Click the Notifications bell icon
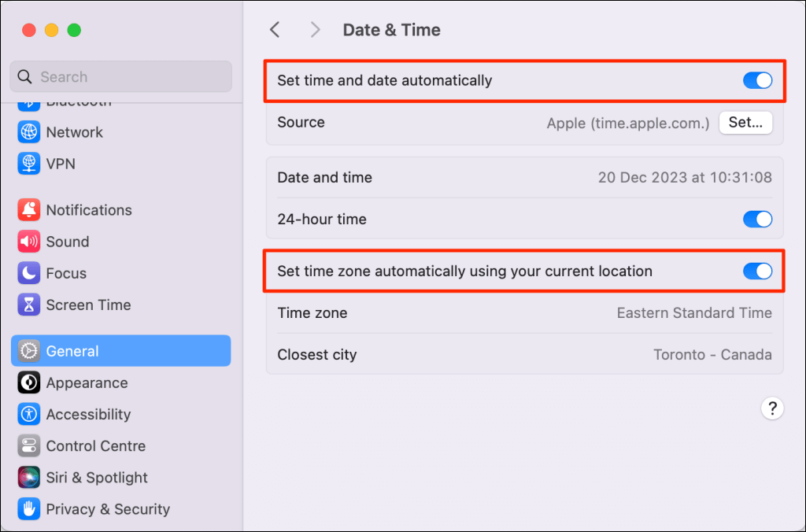 click(x=29, y=210)
